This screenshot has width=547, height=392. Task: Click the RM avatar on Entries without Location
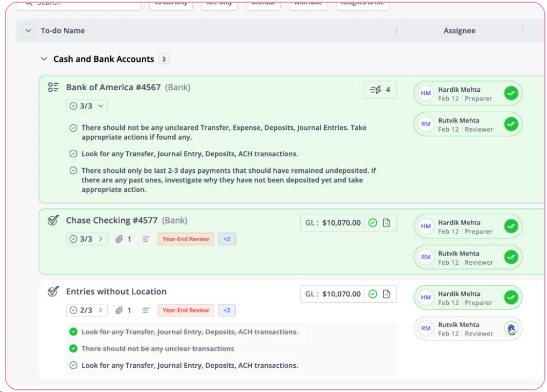pyautogui.click(x=426, y=328)
